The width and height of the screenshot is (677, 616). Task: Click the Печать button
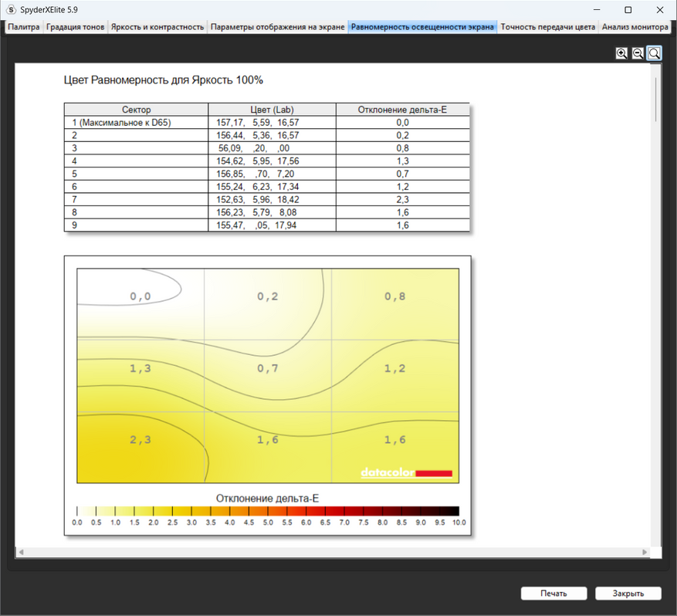tap(553, 593)
